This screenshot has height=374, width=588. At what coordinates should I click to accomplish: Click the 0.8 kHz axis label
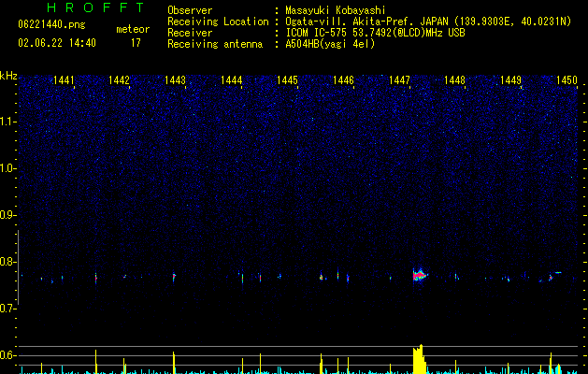click(8, 262)
